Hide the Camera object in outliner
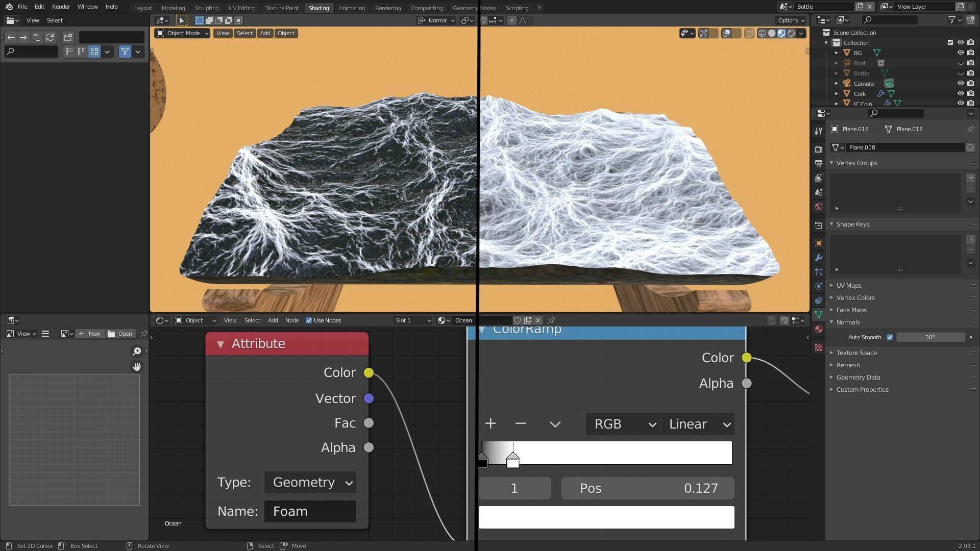The image size is (980, 551). (x=960, y=83)
